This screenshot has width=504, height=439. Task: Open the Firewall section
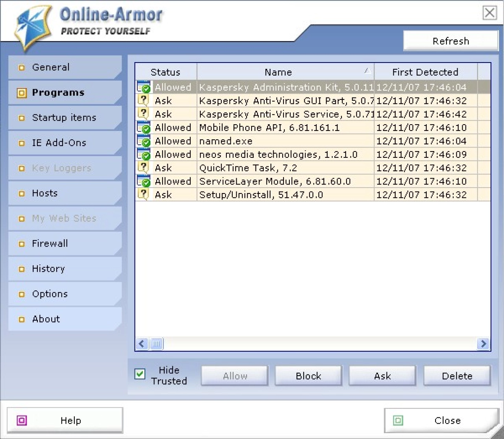coord(65,243)
